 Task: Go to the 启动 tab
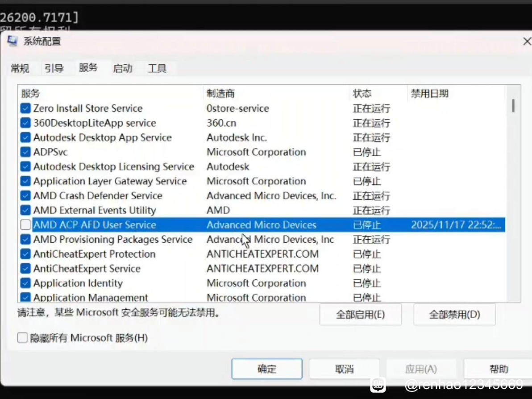122,69
